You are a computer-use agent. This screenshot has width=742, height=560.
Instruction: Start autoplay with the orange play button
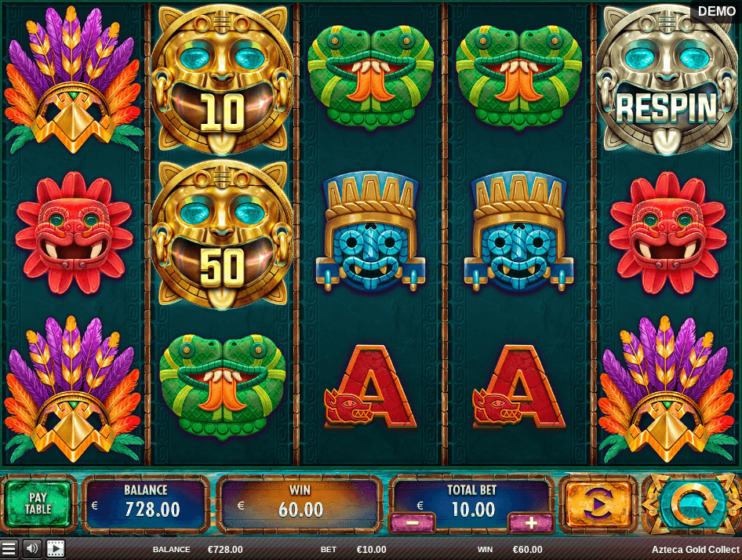click(x=598, y=504)
